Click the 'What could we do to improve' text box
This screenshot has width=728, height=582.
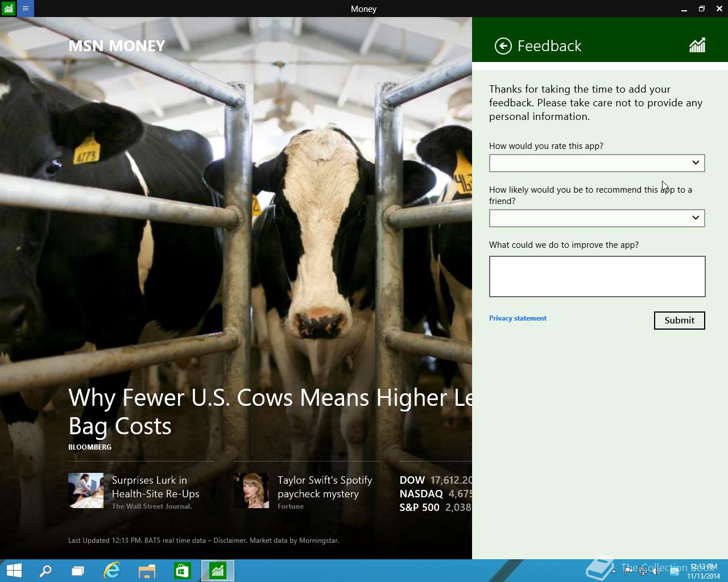click(597, 276)
